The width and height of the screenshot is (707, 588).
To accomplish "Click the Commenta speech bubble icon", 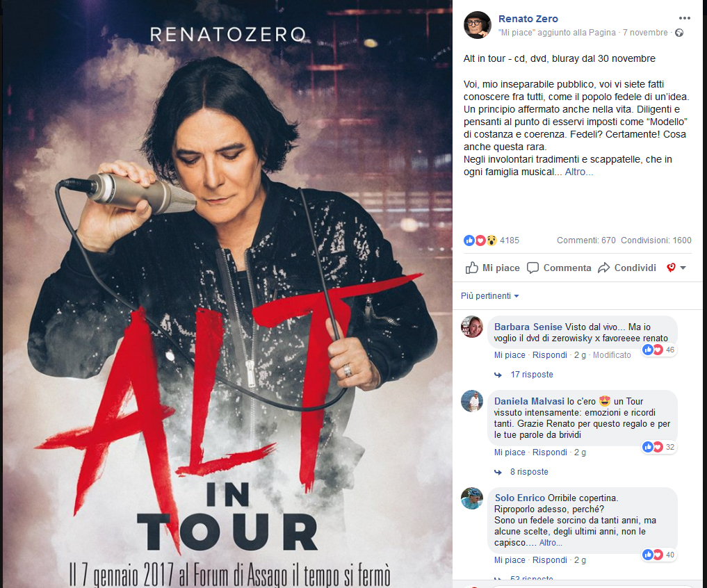I will coord(533,268).
